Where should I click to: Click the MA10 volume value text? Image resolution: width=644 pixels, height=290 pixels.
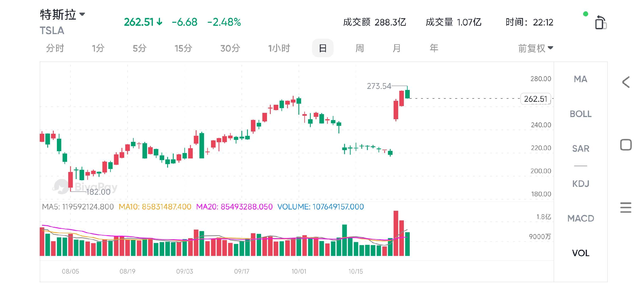click(x=155, y=207)
